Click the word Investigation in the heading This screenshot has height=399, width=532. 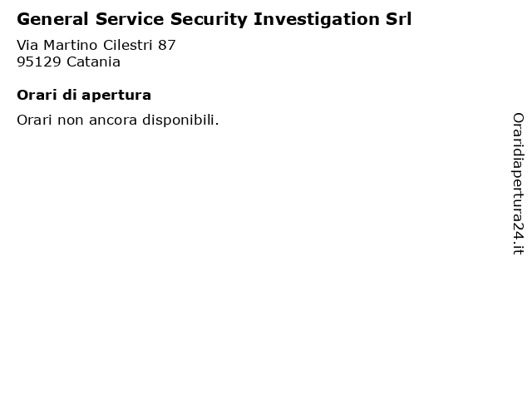pyautogui.click(x=316, y=20)
